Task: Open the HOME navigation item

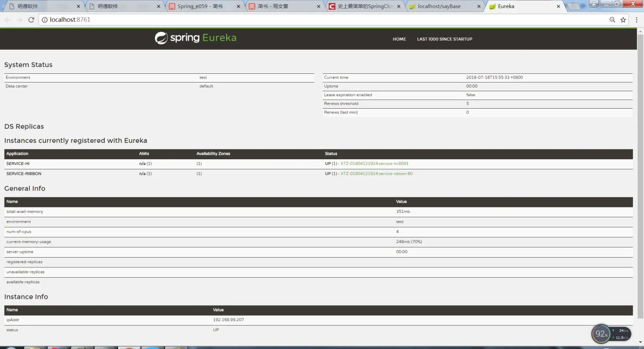Action: click(399, 39)
